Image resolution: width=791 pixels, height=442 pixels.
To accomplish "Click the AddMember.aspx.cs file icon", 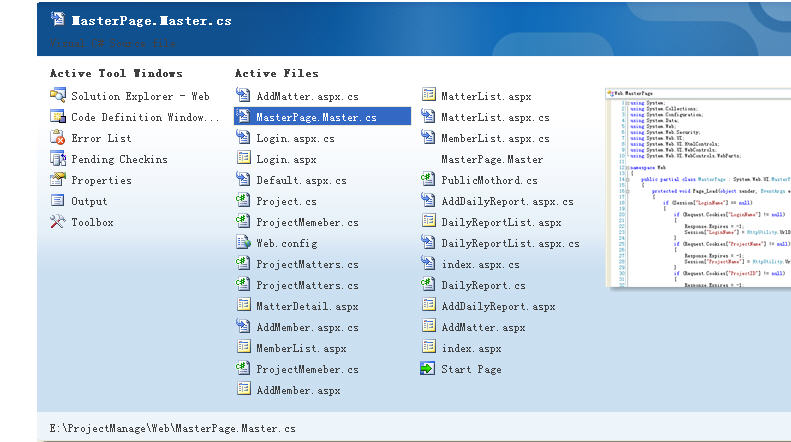I will 243,326.
